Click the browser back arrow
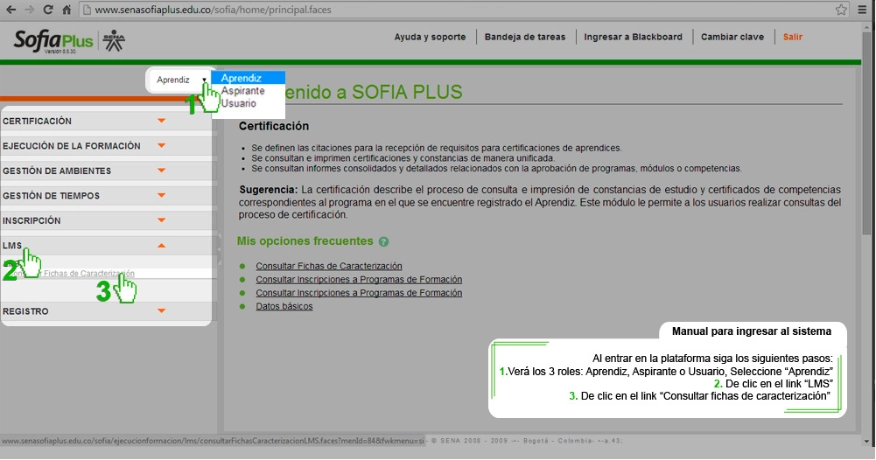Viewport: 876px width, 460px height. coord(11,10)
